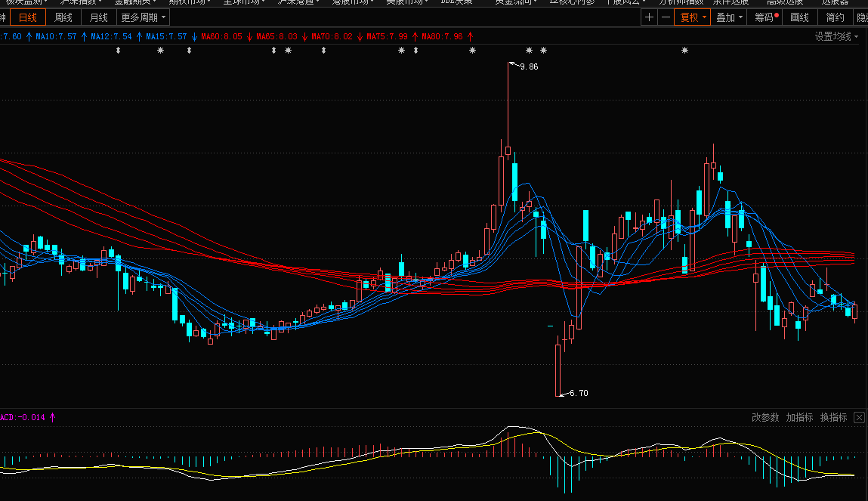Click 加指标 to add an indicator
This screenshot has width=868, height=501.
point(799,417)
